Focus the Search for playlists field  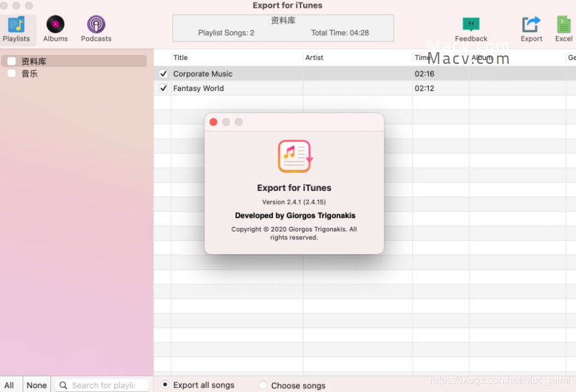[102, 385]
